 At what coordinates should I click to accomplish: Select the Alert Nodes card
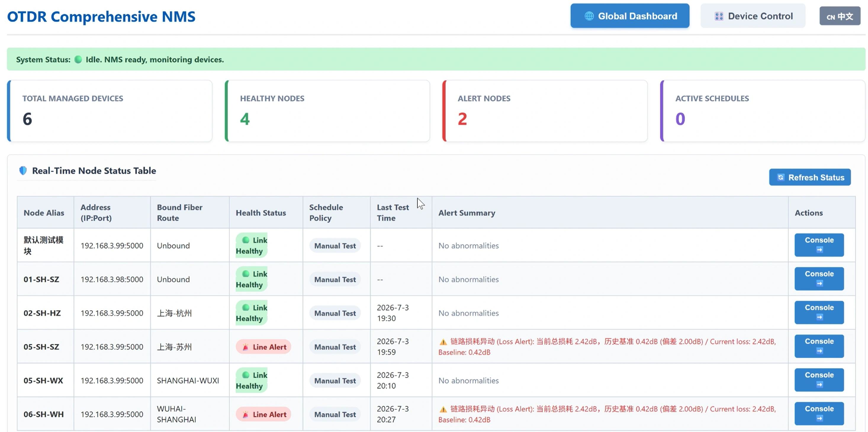tap(545, 111)
